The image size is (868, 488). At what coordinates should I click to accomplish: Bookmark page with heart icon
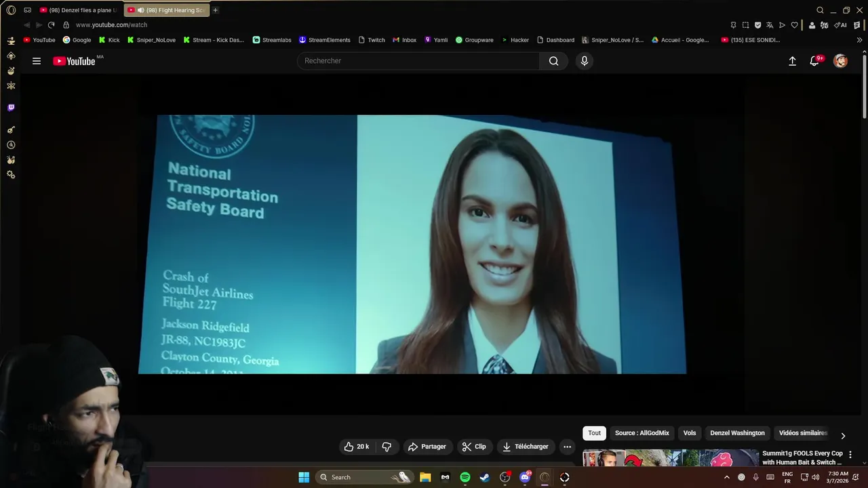(x=794, y=25)
